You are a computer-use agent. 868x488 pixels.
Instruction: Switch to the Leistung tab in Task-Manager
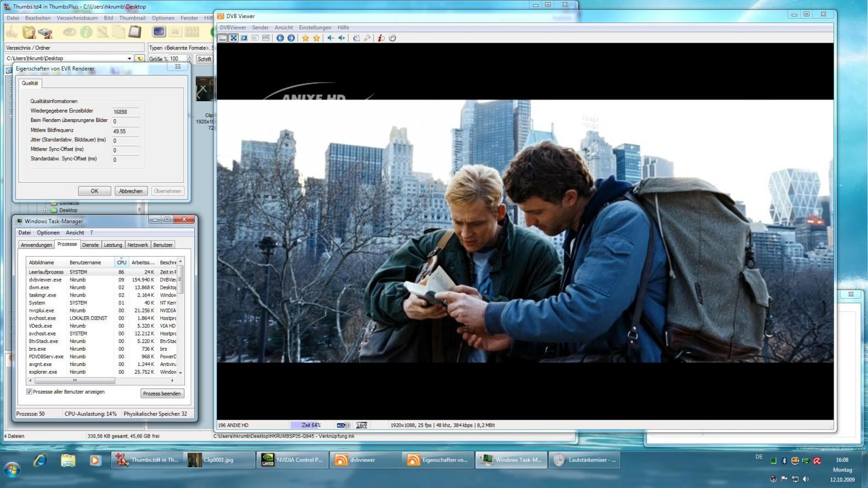113,245
